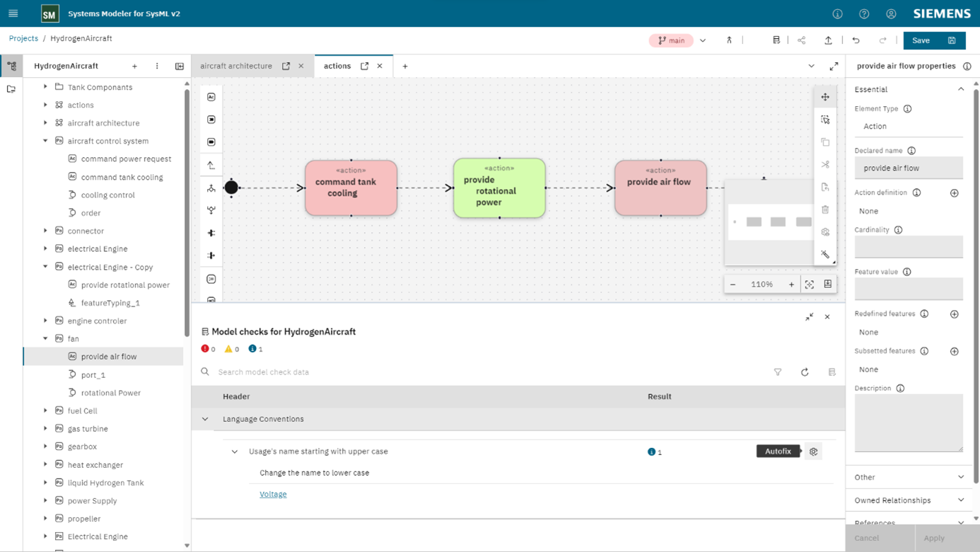Select the scissors cut tool in the floating toolbar
Viewport: 980px width, 552px height.
825,164
